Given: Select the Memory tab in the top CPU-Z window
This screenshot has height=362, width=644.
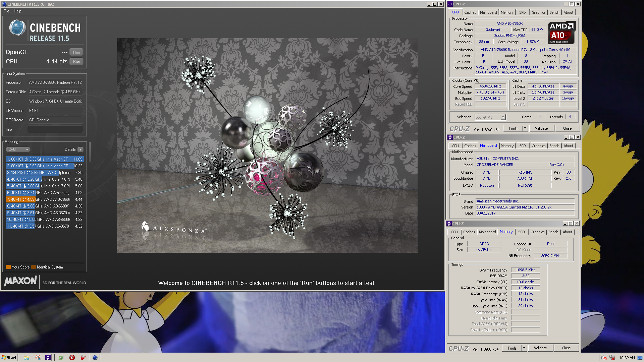Looking at the screenshot, I should tap(507, 12).
